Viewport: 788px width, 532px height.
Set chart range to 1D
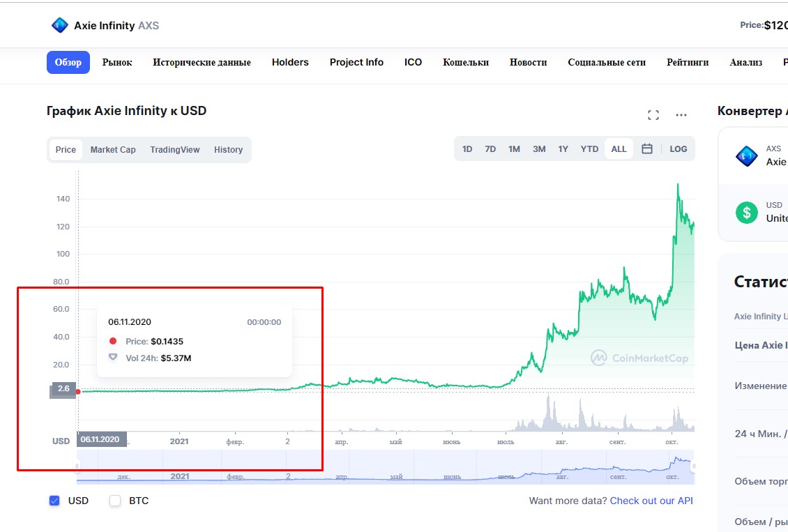pyautogui.click(x=467, y=149)
